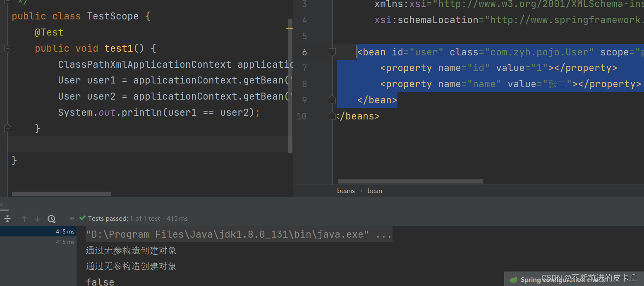The height and width of the screenshot is (286, 644).
Task: Show more test toolbar actions chevron
Action: (x=72, y=218)
